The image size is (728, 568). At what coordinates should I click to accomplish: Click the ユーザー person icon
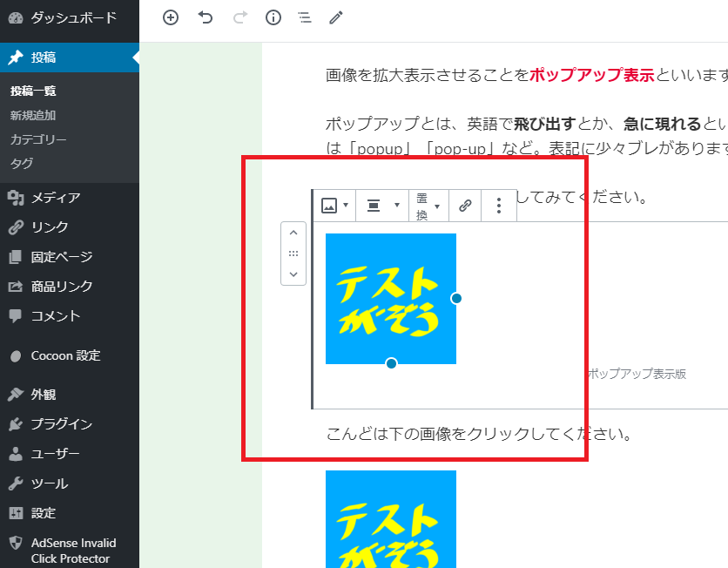[x=16, y=454]
